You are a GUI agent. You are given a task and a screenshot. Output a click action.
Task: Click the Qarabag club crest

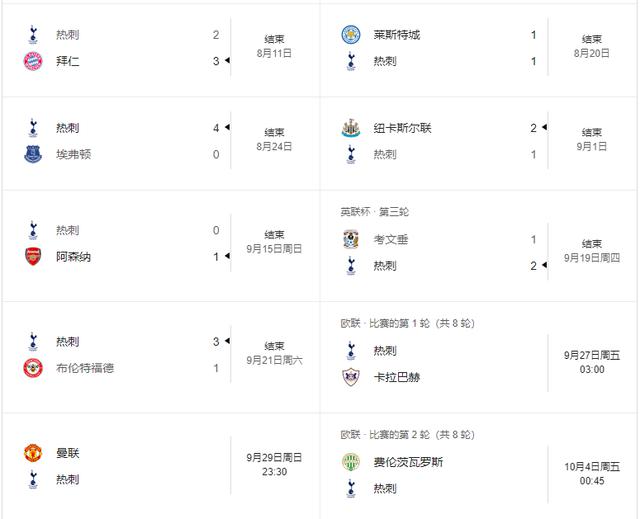click(x=350, y=377)
